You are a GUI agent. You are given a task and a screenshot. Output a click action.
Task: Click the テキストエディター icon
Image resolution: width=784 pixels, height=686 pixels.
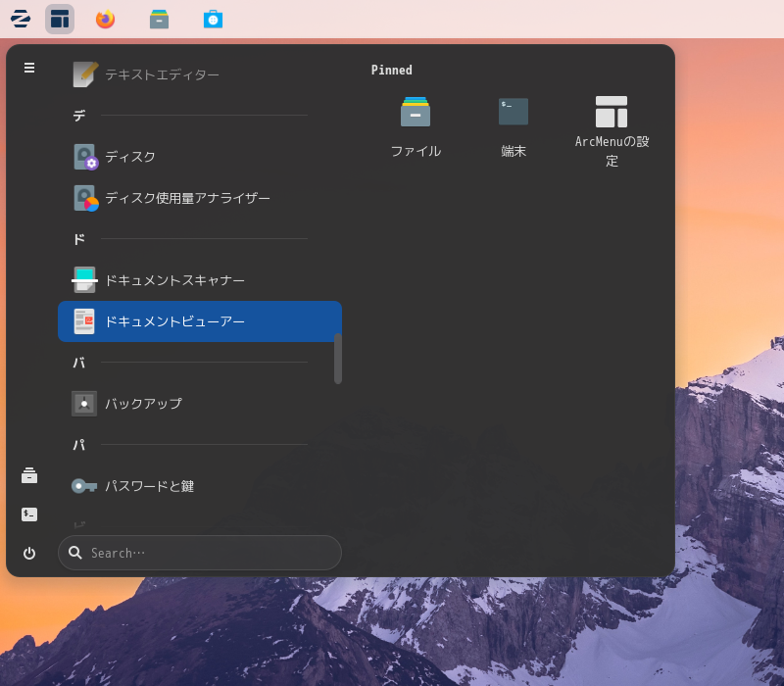pos(84,74)
